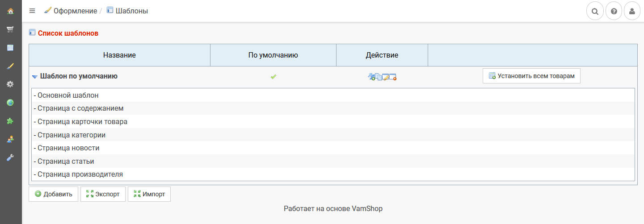Click the search magnifier button at top right
644x224 pixels.
(x=595, y=11)
